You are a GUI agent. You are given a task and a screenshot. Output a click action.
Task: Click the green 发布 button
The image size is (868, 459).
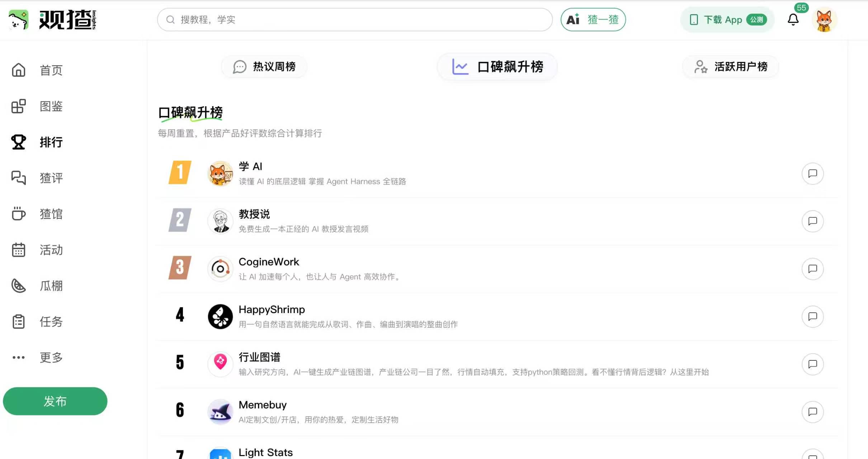[55, 401]
